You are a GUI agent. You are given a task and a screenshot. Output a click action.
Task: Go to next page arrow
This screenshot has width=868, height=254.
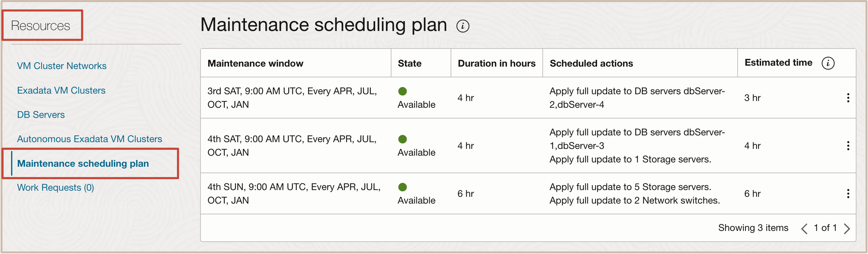point(847,228)
